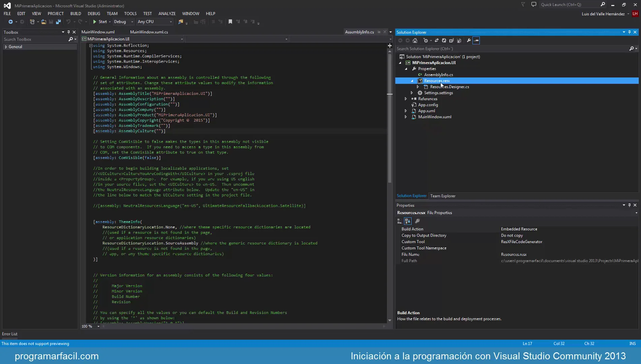The image size is (641, 364).
Task: Expand the References node
Action: click(x=406, y=99)
